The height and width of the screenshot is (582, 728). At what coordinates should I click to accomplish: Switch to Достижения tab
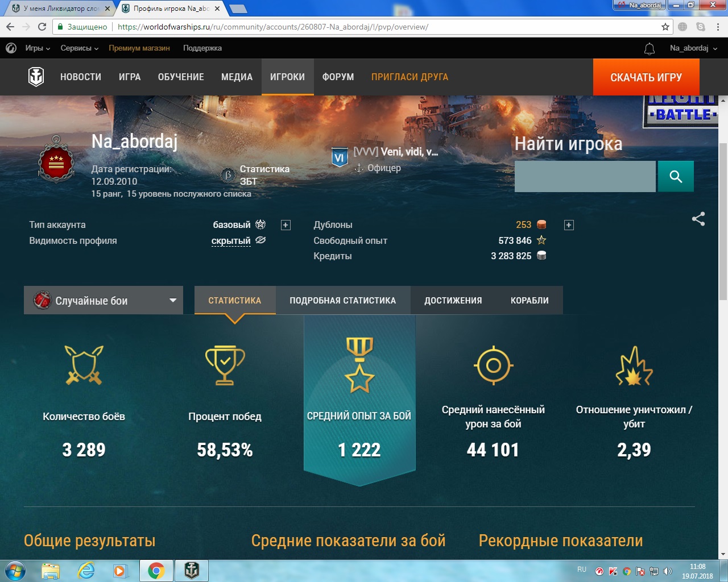453,300
